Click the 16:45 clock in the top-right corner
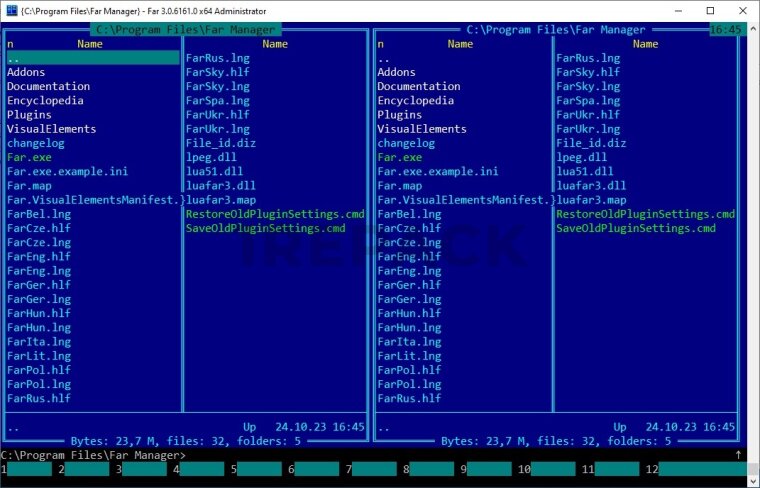Image resolution: width=760 pixels, height=488 pixels. (725, 30)
